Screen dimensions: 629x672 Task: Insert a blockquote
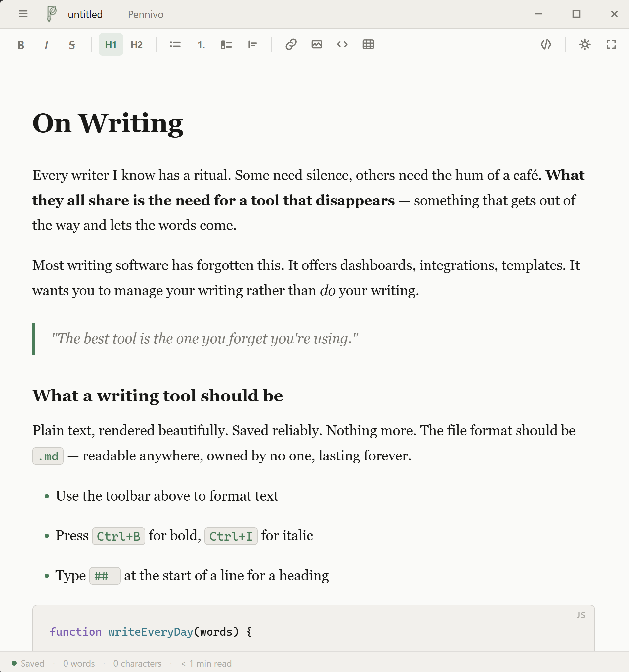coord(253,44)
